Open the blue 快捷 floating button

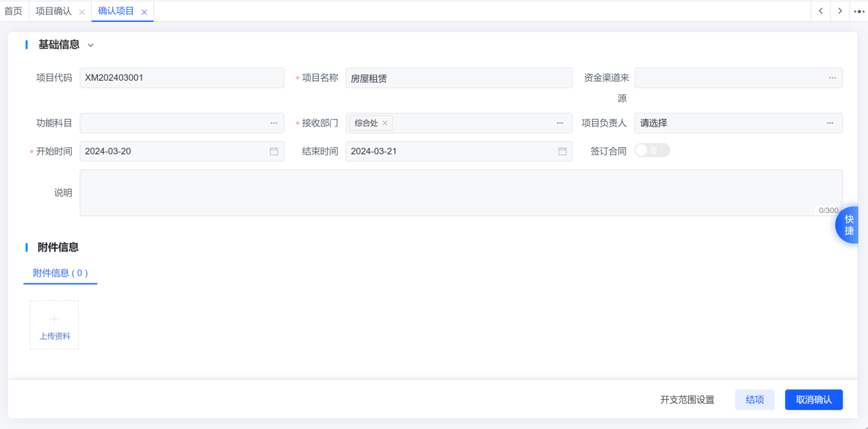pyautogui.click(x=848, y=225)
